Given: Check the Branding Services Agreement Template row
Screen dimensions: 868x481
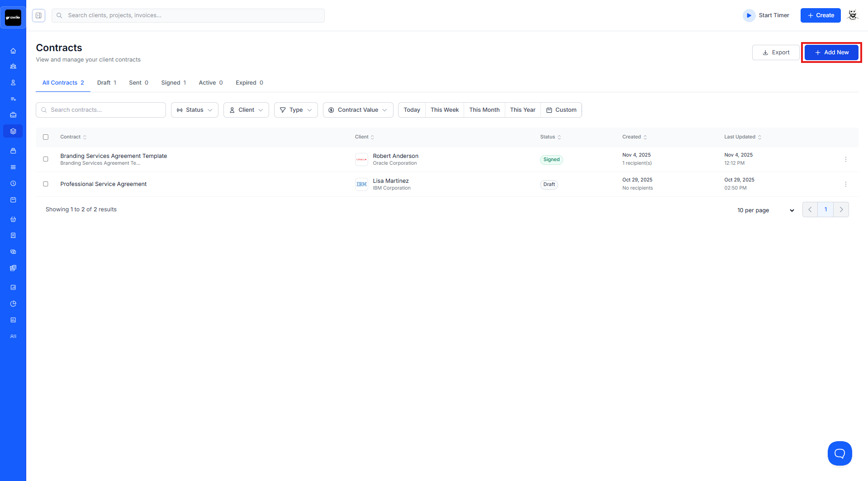Looking at the screenshot, I should tap(46, 159).
